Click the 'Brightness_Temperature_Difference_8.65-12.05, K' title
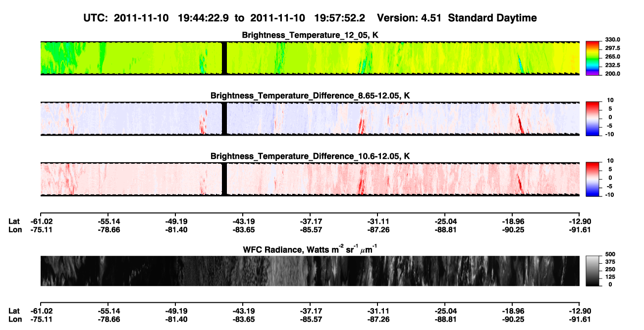The image size is (644, 330). pyautogui.click(x=310, y=95)
